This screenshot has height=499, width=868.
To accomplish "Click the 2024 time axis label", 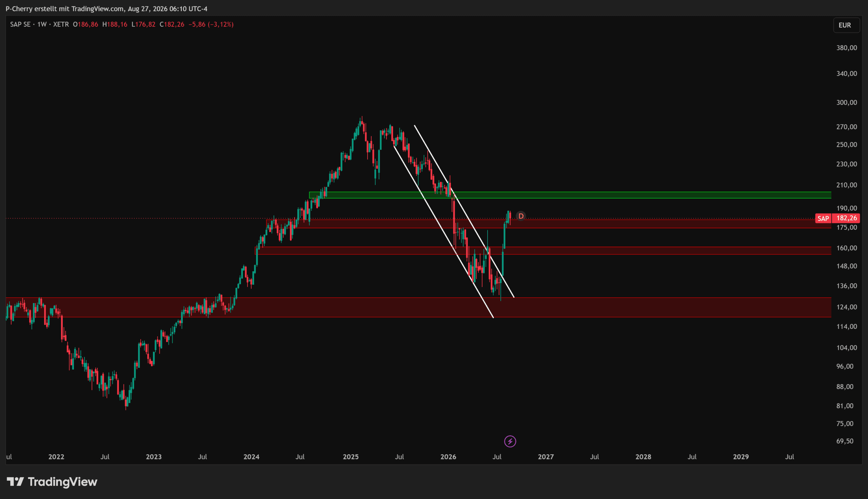I will [x=251, y=457].
